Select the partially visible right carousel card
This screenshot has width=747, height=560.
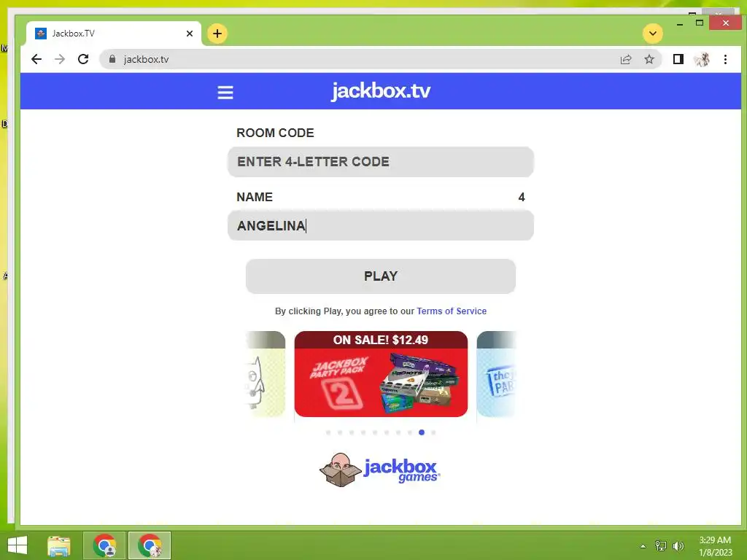496,374
